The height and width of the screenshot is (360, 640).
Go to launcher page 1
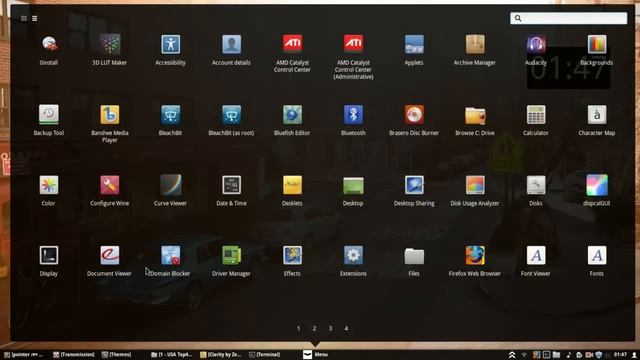(298, 328)
